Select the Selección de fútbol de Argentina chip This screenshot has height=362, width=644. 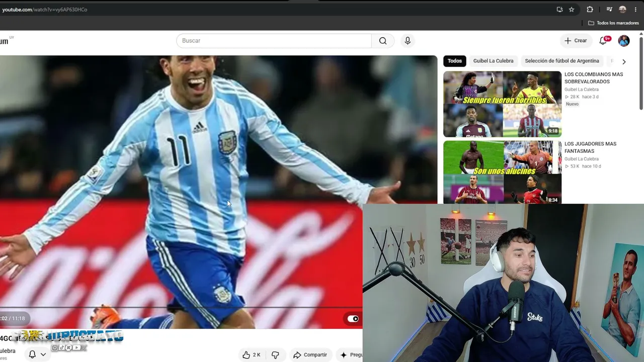pos(562,61)
